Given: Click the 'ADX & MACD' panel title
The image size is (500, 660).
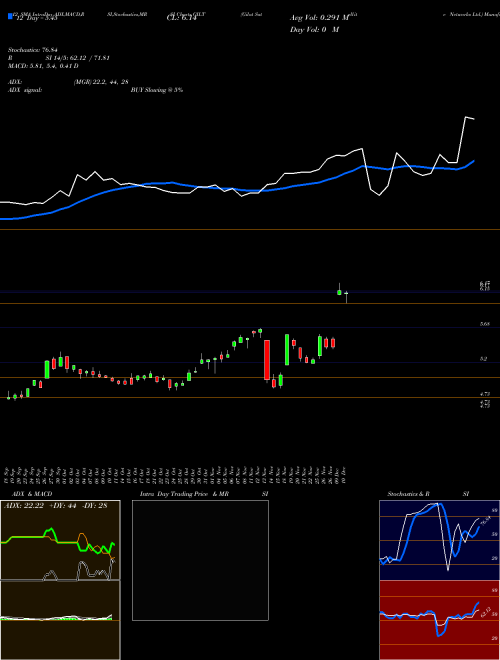Looking at the screenshot, I should 32,494.
